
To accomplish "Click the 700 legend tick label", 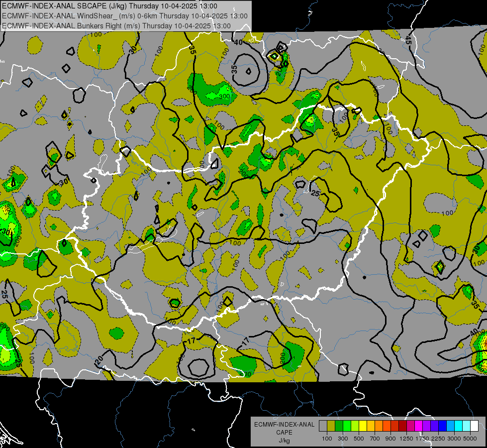I will [375, 439].
